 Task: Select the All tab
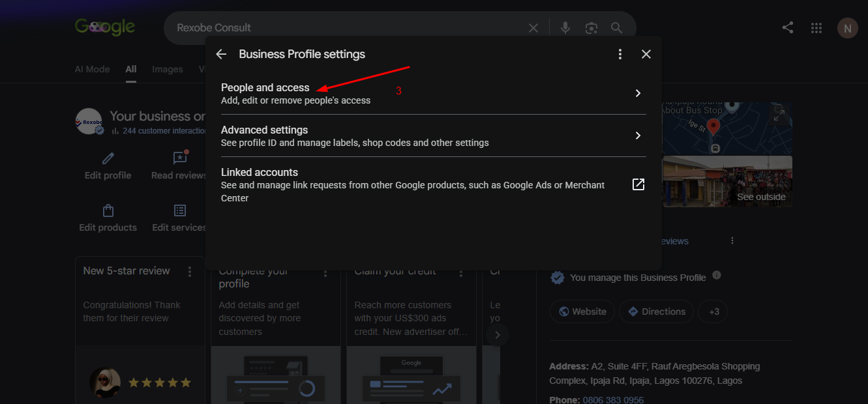pos(131,69)
